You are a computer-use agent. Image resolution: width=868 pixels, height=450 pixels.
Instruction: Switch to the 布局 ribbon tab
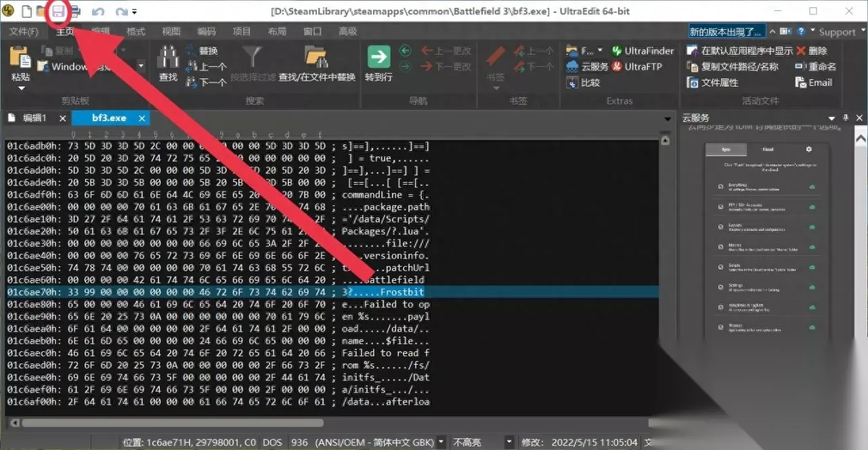click(x=277, y=31)
